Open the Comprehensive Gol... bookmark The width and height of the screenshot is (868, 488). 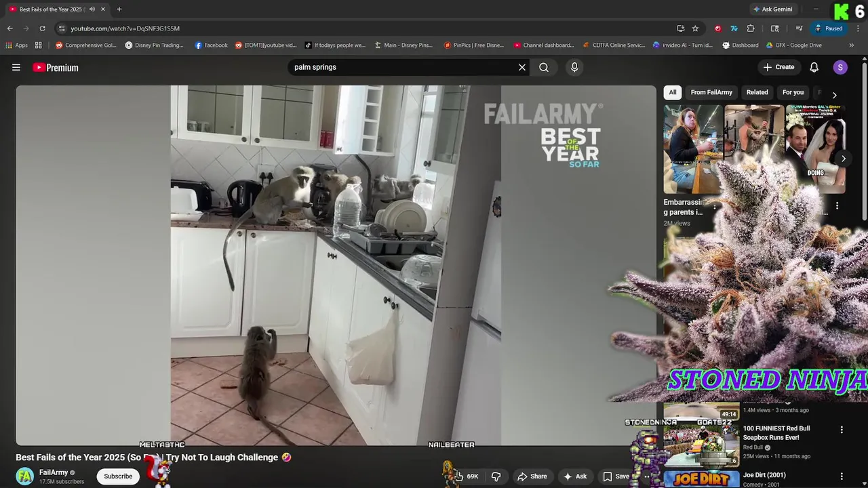[x=86, y=45]
